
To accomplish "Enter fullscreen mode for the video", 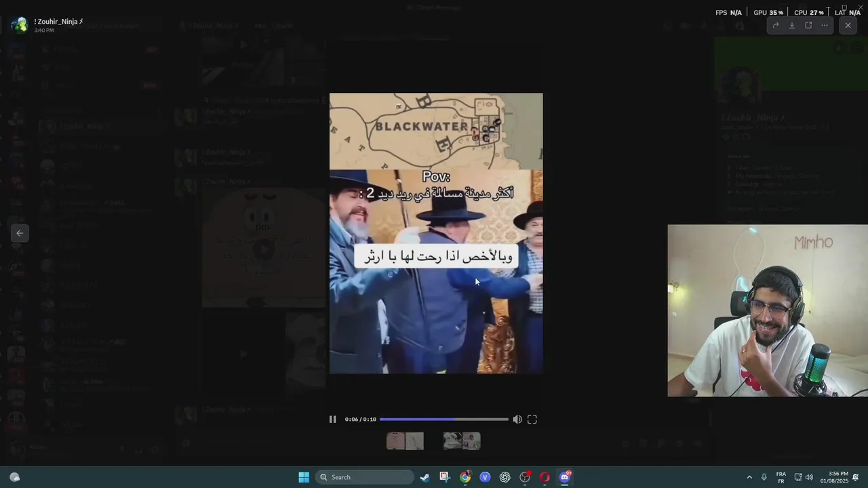I will click(532, 420).
